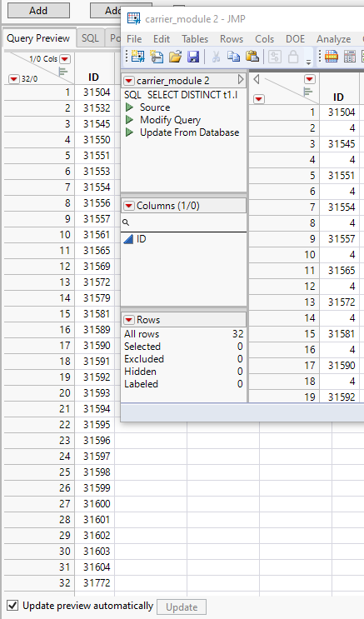Screen dimensions: 364x619
Task: Click the Cut scissors icon
Action: click(216, 57)
